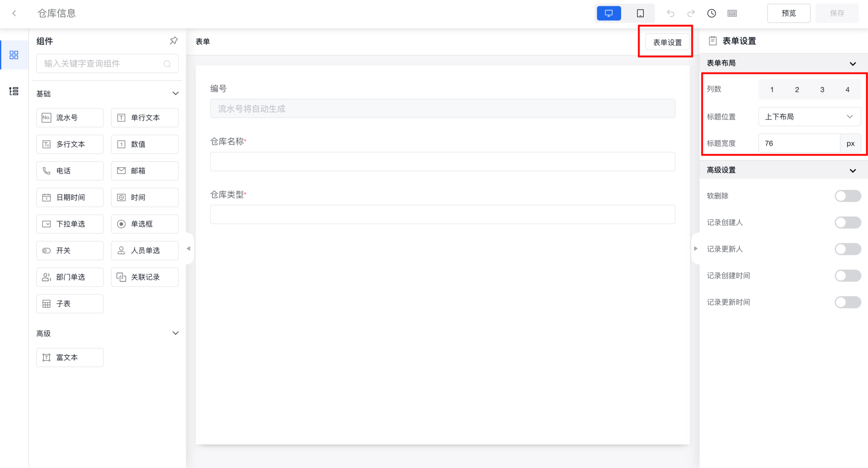
Task: Click the back arrow beside 仓库信息
Action: click(x=14, y=14)
